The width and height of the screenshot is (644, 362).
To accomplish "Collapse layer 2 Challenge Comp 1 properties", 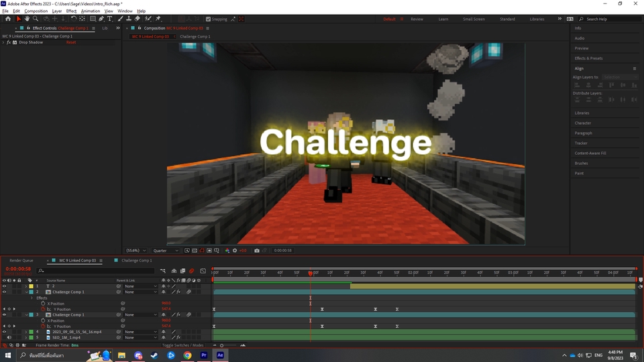I will point(26,292).
